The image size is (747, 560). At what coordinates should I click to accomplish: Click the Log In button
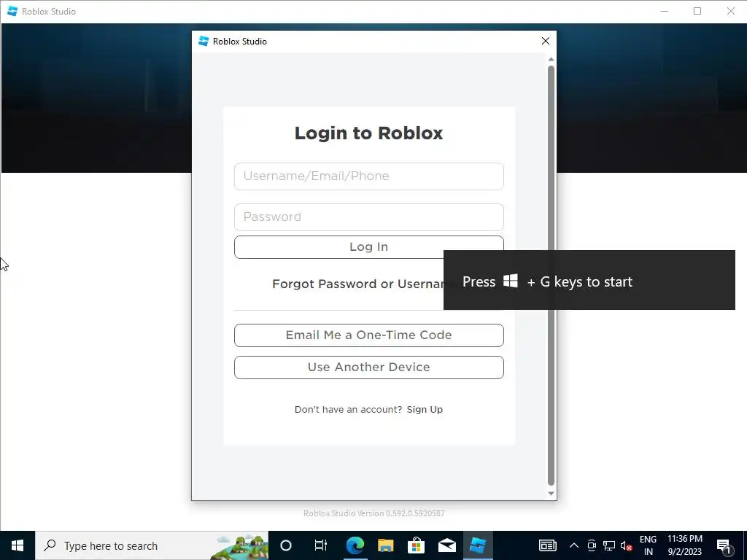pyautogui.click(x=368, y=247)
